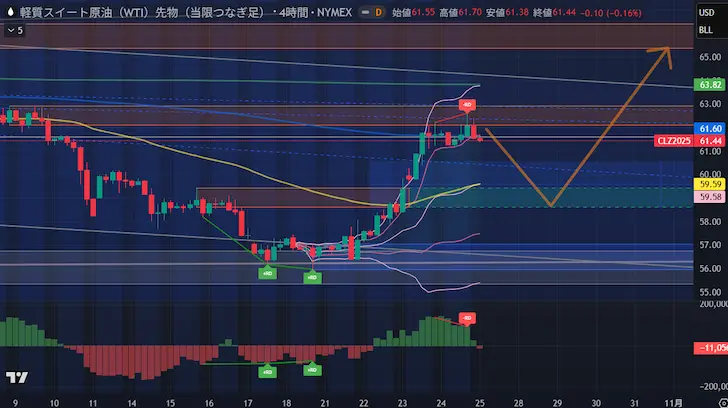This screenshot has width=728, height=408.
Task: Click the left green divergence label under candles
Action: (x=268, y=273)
